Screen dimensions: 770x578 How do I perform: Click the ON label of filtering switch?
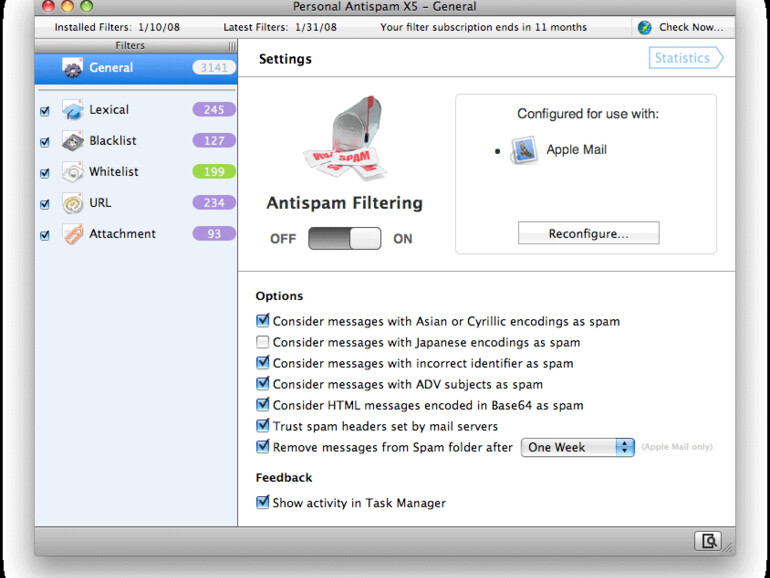tap(403, 239)
